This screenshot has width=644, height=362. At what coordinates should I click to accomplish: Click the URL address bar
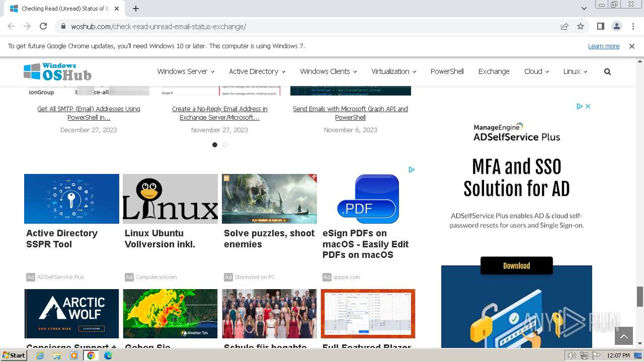[312, 27]
